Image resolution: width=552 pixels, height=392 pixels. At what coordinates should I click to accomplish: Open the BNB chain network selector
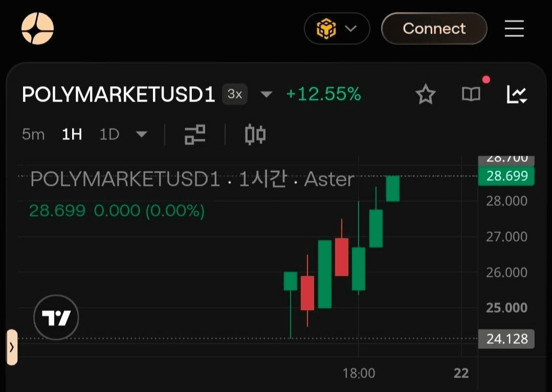[337, 29]
